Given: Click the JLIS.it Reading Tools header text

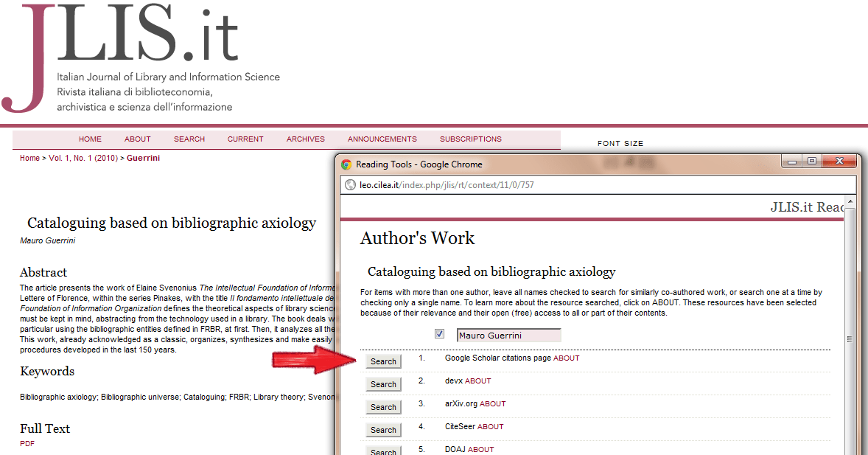Looking at the screenshot, I should coord(807,207).
